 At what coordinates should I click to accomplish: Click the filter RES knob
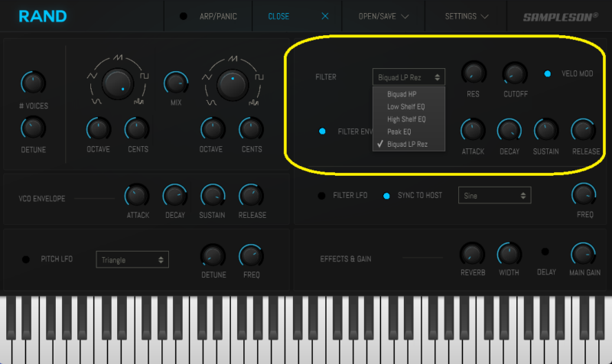pyautogui.click(x=473, y=73)
